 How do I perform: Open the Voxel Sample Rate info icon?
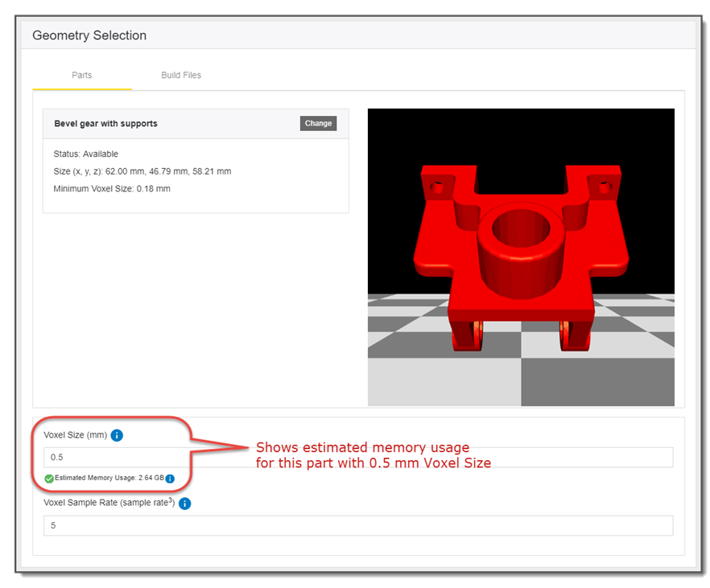coord(185,504)
